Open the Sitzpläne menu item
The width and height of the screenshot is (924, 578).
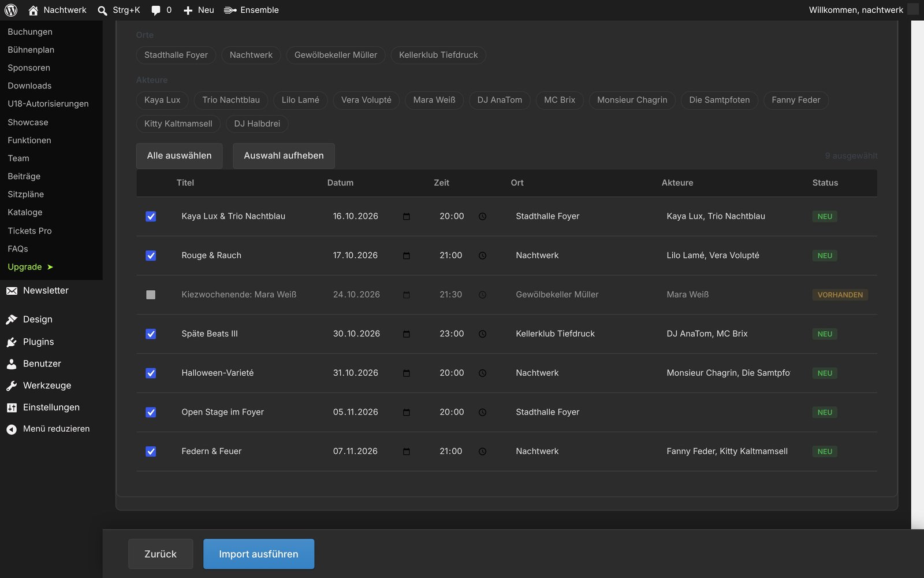(26, 194)
